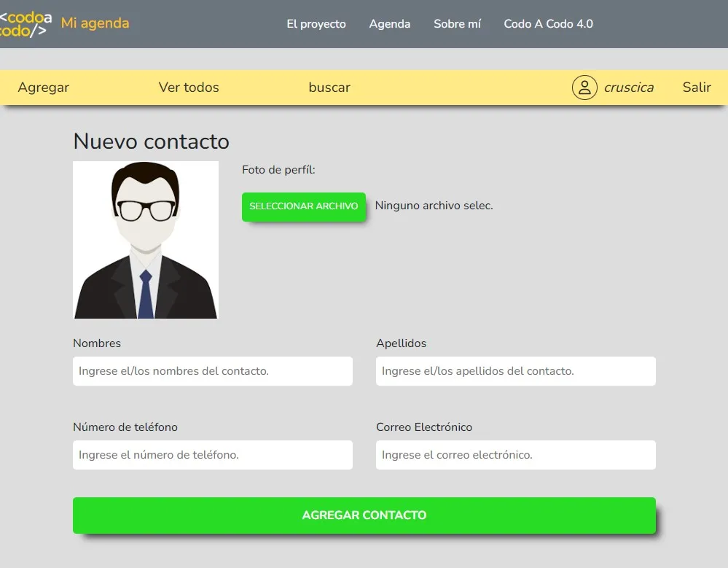This screenshot has width=728, height=568.
Task: Focus the Nombres input field
Action: point(213,371)
